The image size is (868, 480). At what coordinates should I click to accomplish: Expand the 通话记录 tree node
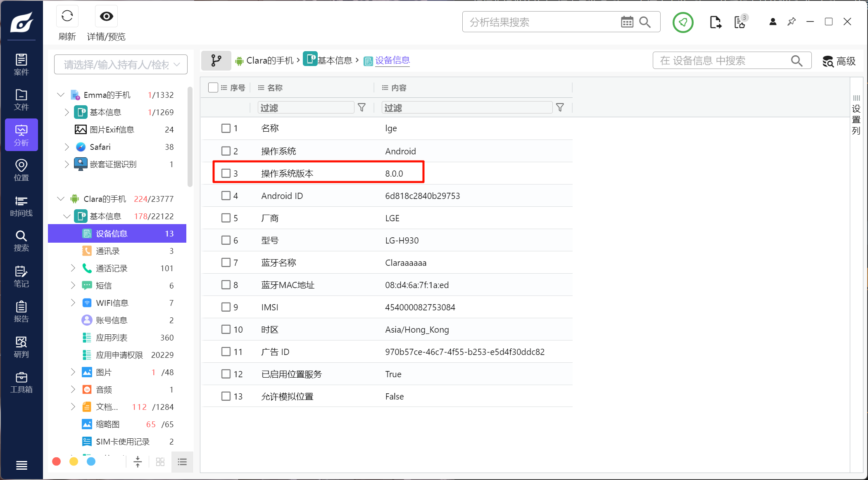(x=73, y=268)
